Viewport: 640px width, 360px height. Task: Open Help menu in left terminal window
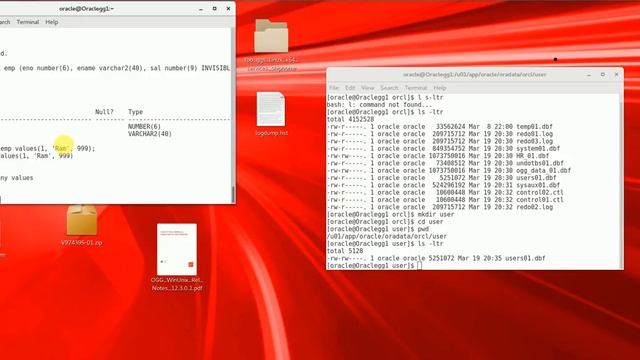51,22
